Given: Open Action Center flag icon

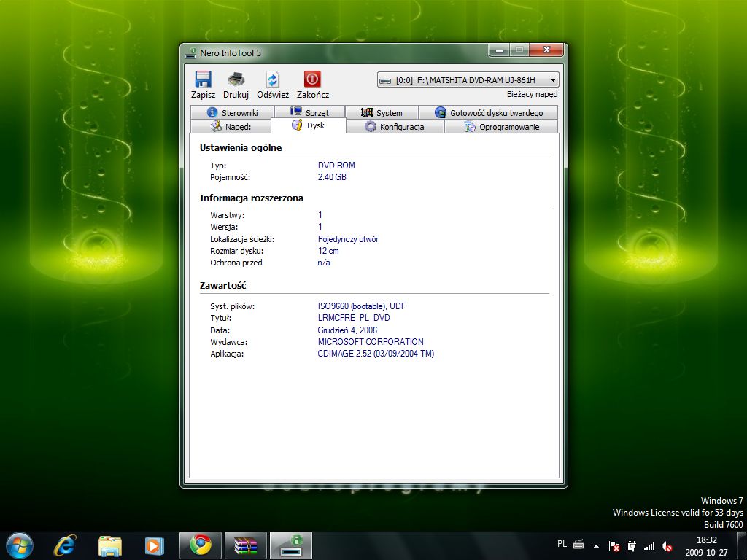Looking at the screenshot, I should coord(614,546).
